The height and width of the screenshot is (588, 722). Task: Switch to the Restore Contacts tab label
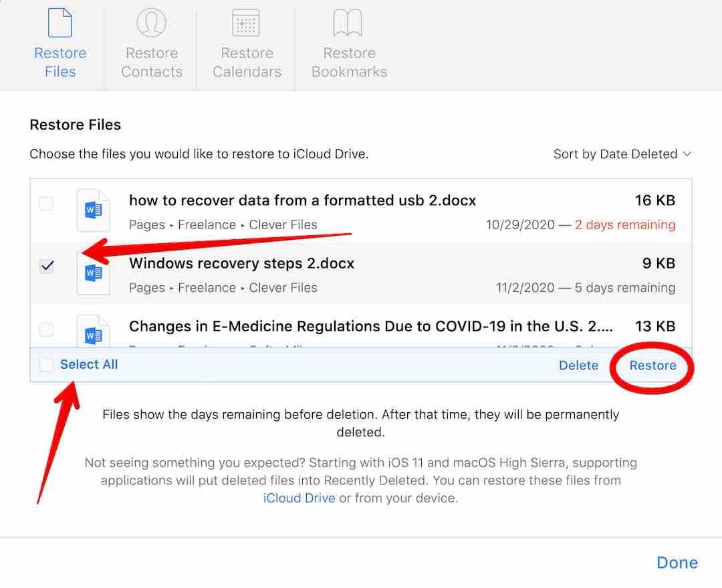tap(152, 62)
